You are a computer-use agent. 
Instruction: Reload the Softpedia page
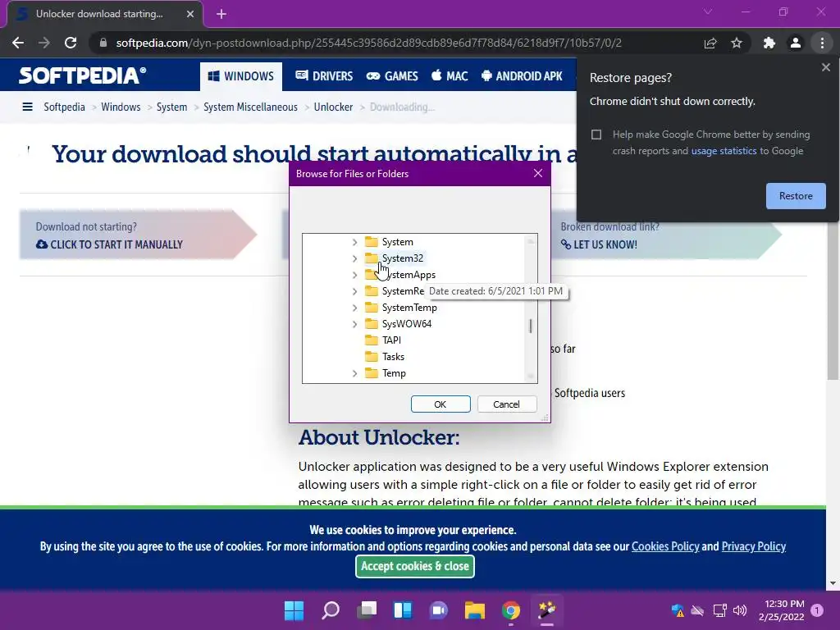click(x=71, y=43)
